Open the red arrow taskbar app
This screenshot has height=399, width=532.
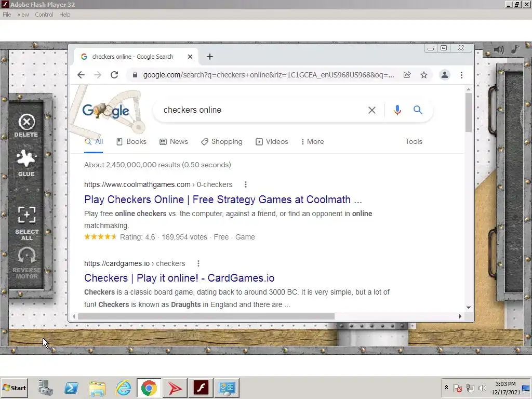[175, 388]
